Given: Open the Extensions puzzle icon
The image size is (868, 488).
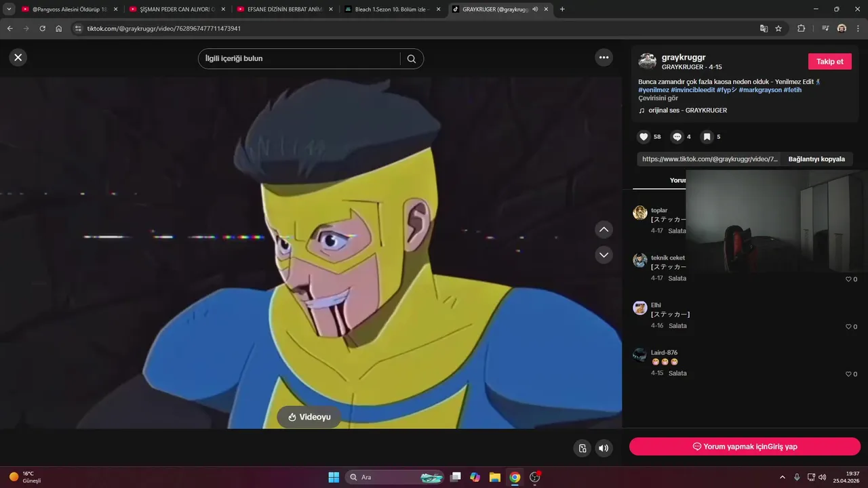Looking at the screenshot, I should pyautogui.click(x=802, y=28).
